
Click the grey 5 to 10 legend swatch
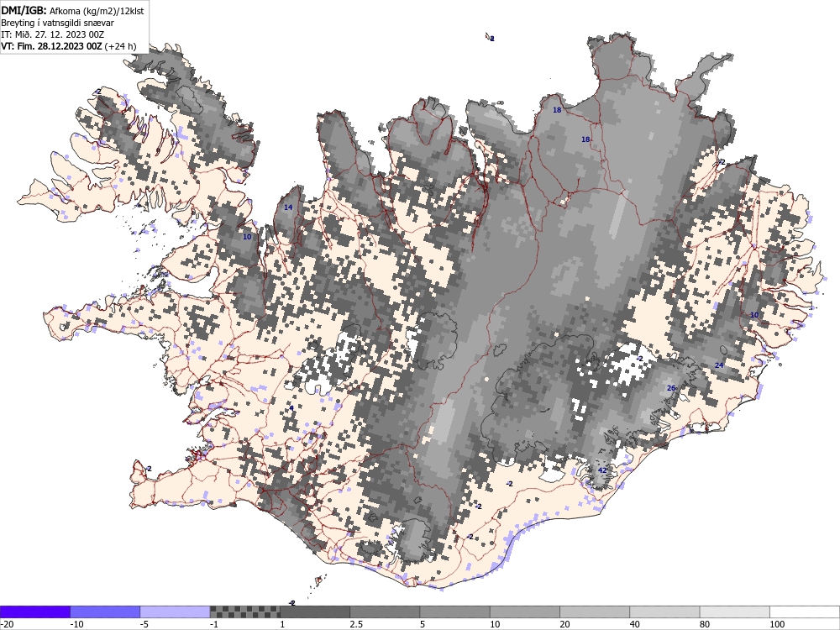coord(454,612)
